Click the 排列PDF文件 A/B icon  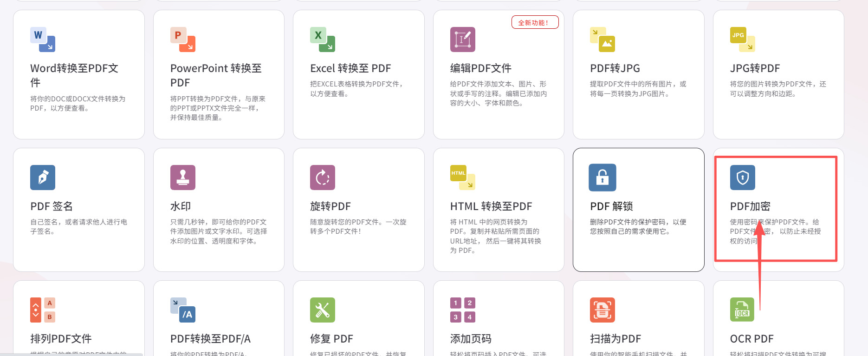click(43, 310)
